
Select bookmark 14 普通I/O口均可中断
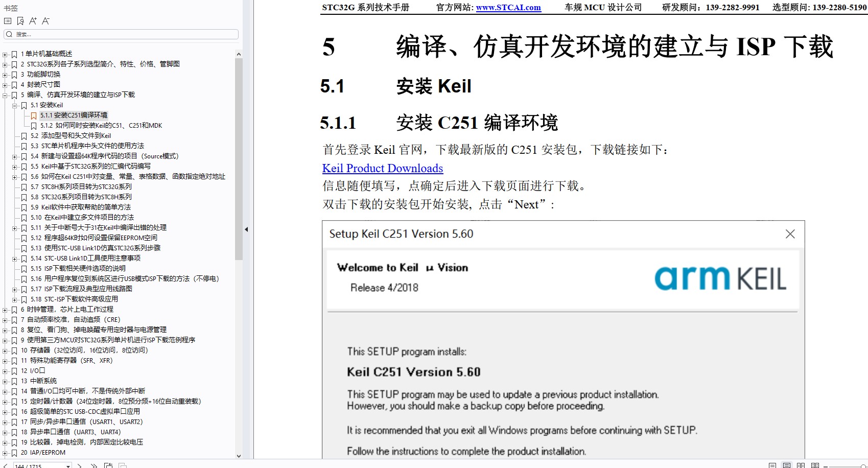click(x=83, y=391)
